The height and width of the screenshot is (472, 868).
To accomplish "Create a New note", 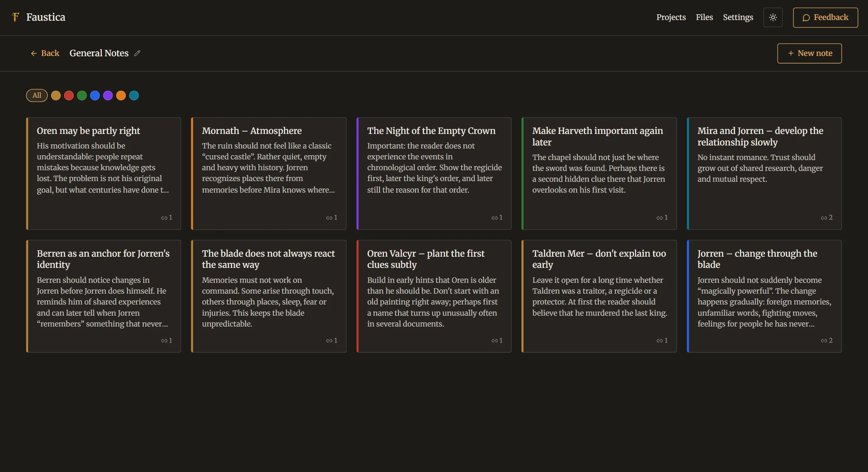I will click(809, 53).
